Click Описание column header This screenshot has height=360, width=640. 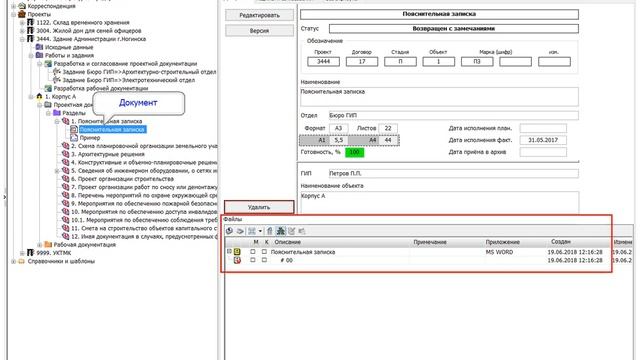tap(287, 242)
